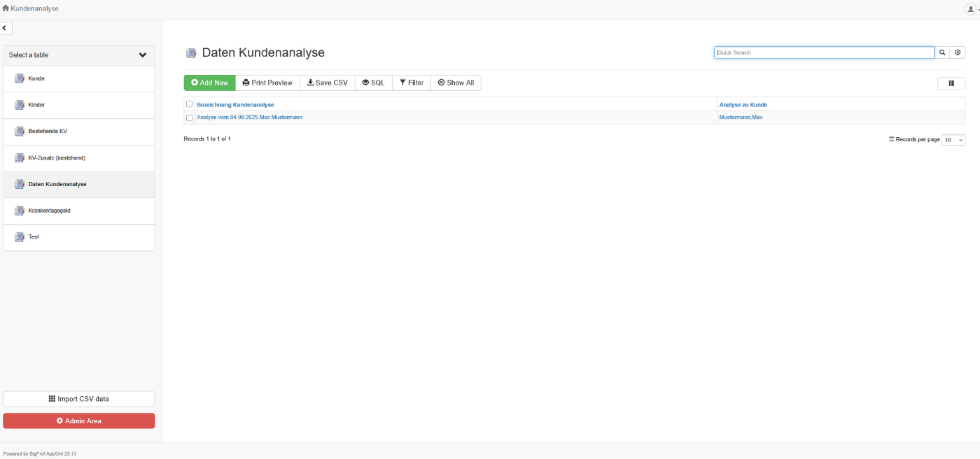Click the Add New button

pos(209,83)
